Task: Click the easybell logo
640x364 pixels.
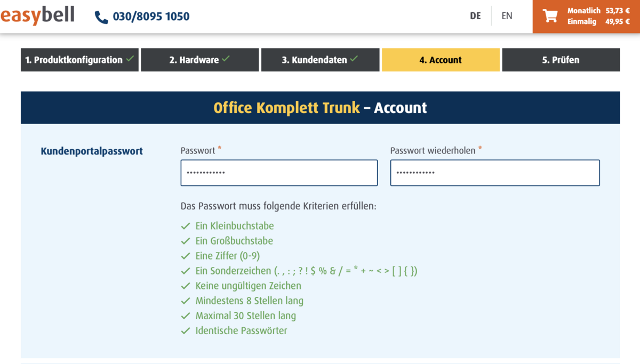Action: coord(37,15)
